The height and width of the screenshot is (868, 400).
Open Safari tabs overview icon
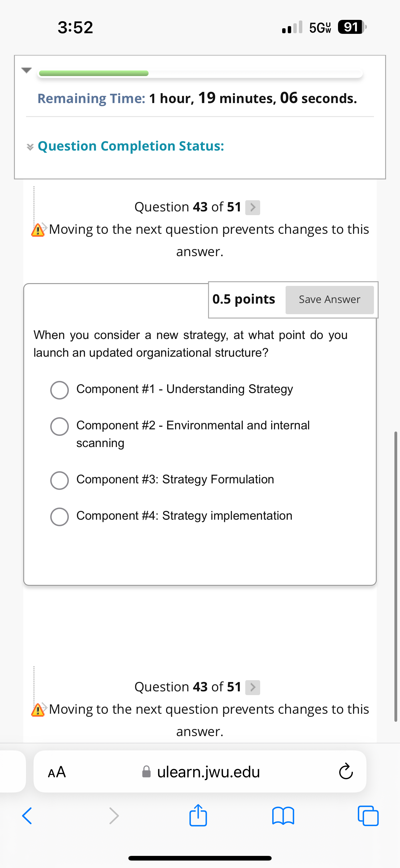tap(368, 816)
